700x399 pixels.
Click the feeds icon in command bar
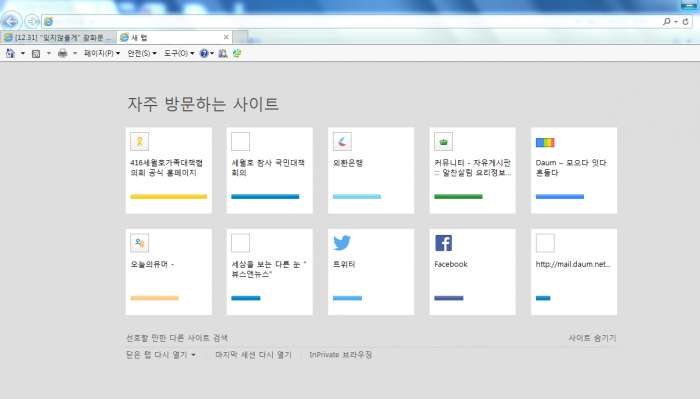click(x=36, y=54)
